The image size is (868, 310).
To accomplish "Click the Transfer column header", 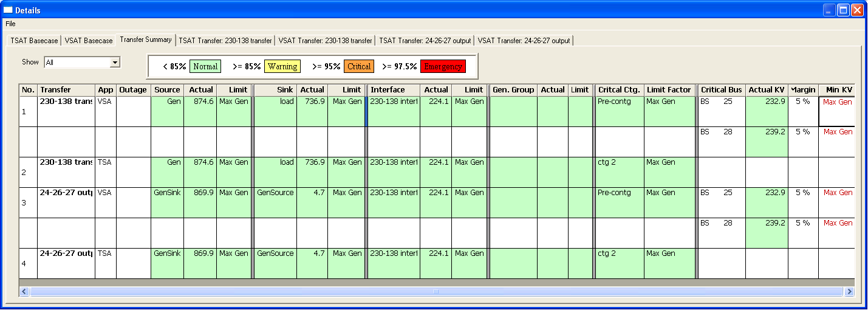I will [x=66, y=90].
